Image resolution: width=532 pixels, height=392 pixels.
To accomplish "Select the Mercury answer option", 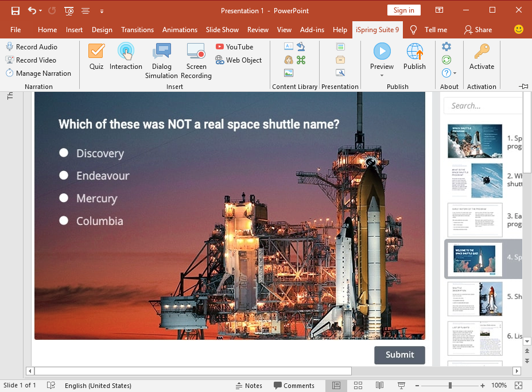I will point(64,198).
